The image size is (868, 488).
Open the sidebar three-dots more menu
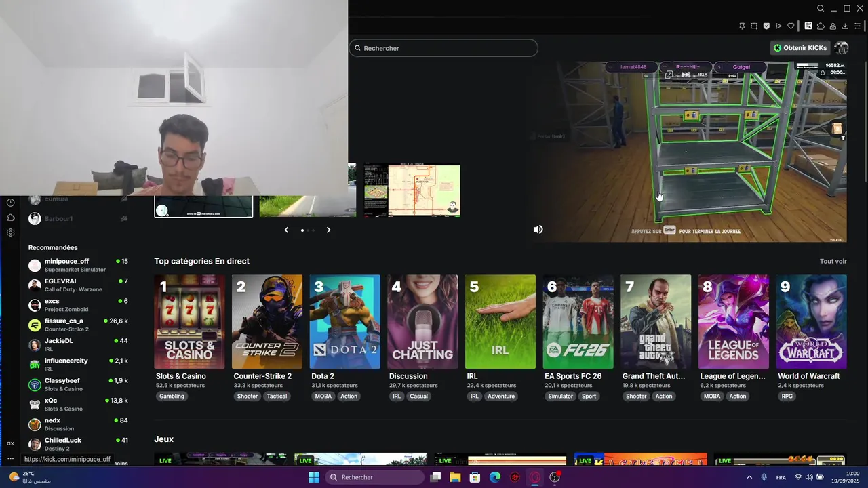(10, 459)
